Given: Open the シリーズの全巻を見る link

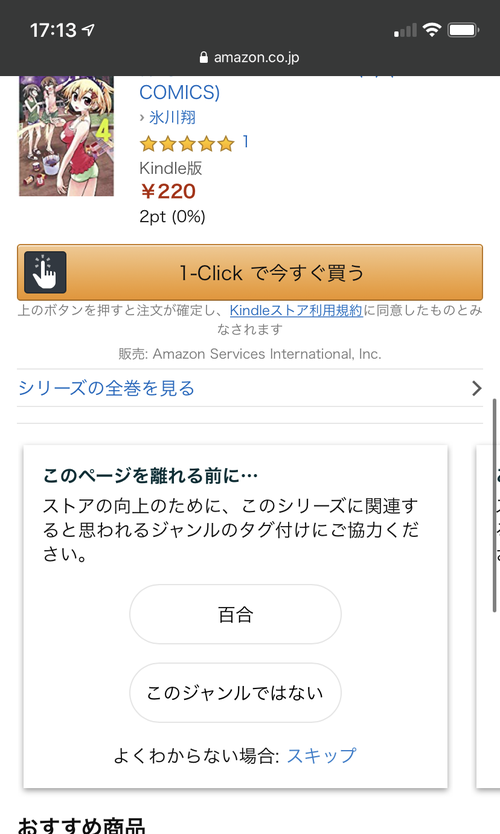Looking at the screenshot, I should 106,388.
